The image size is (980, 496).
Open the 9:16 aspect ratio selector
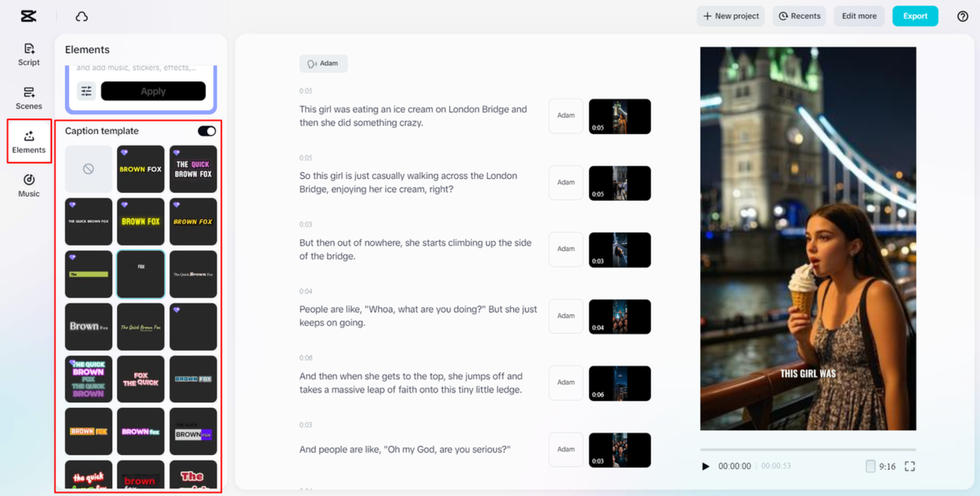pos(881,466)
